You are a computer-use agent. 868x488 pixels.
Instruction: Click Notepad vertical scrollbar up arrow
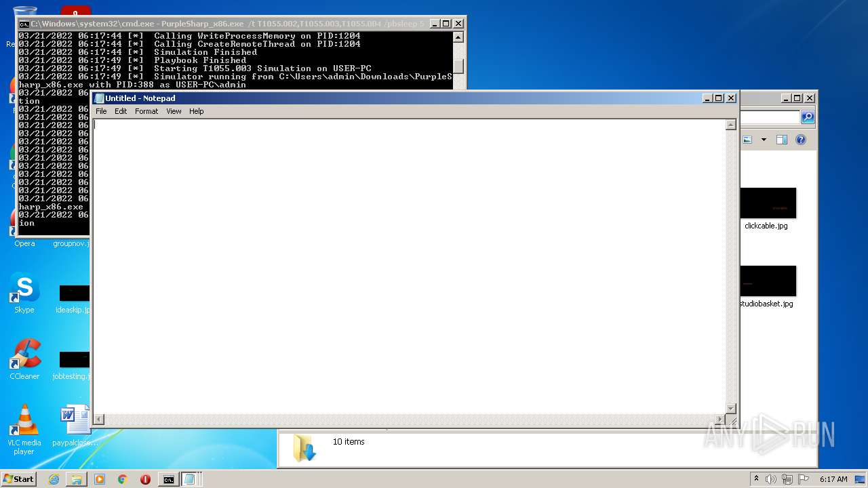[x=730, y=125]
